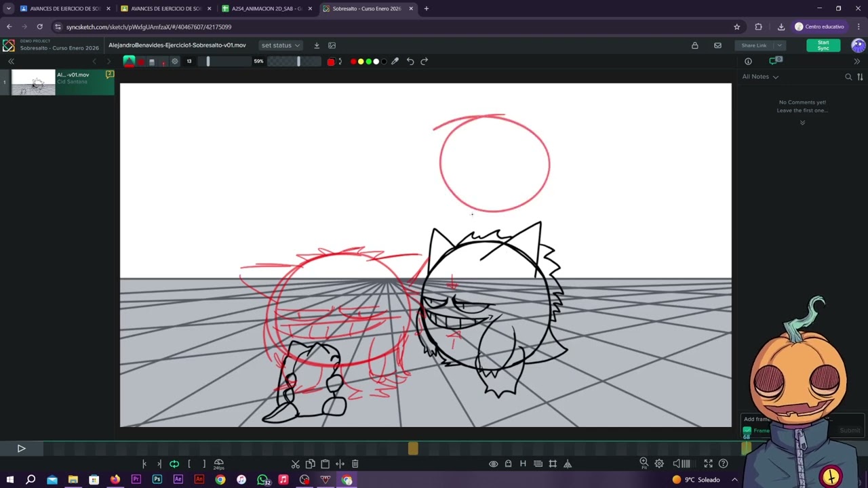Set the in-point bracket marker
Viewport: 868px width, 488px height.
[189, 464]
